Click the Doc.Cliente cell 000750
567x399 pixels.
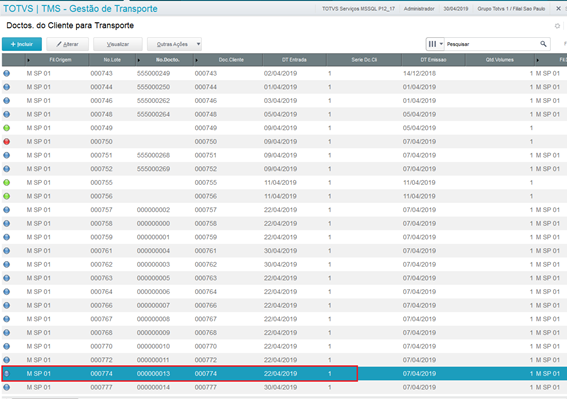pos(206,142)
